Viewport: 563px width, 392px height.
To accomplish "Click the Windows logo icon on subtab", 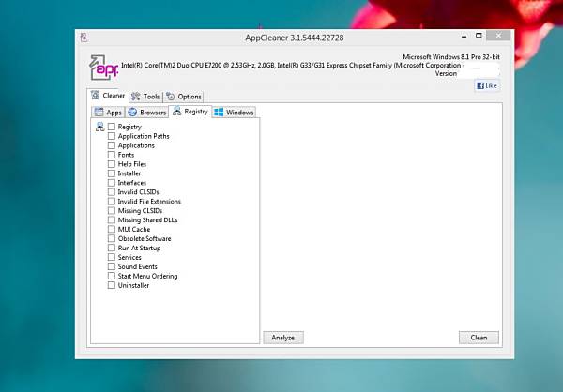I will tap(219, 112).
